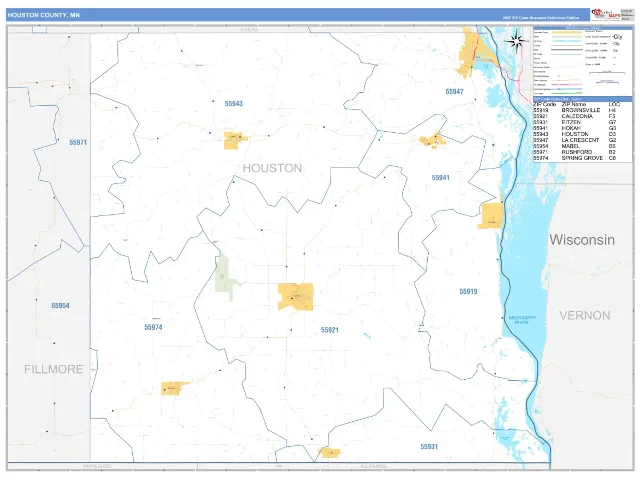Click the Mississippi River label in the water
The image size is (640, 480).
tap(522, 320)
